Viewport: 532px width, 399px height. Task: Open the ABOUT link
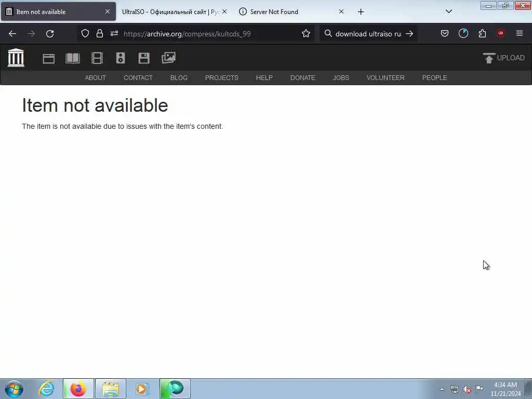tap(96, 78)
